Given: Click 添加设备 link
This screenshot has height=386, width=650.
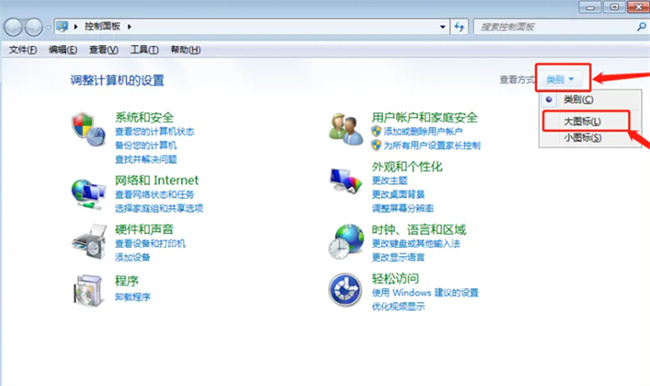Looking at the screenshot, I should pyautogui.click(x=133, y=257).
